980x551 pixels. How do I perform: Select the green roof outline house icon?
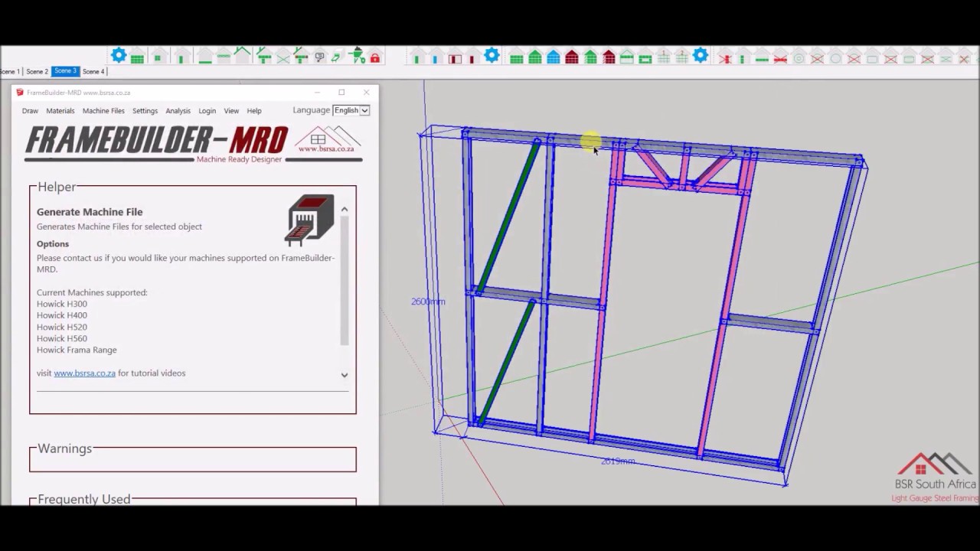pyautogui.click(x=243, y=54)
